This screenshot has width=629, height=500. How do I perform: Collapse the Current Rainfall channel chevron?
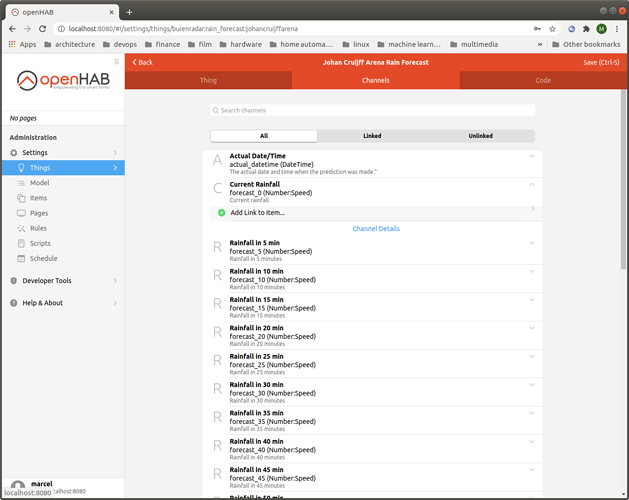tap(532, 185)
